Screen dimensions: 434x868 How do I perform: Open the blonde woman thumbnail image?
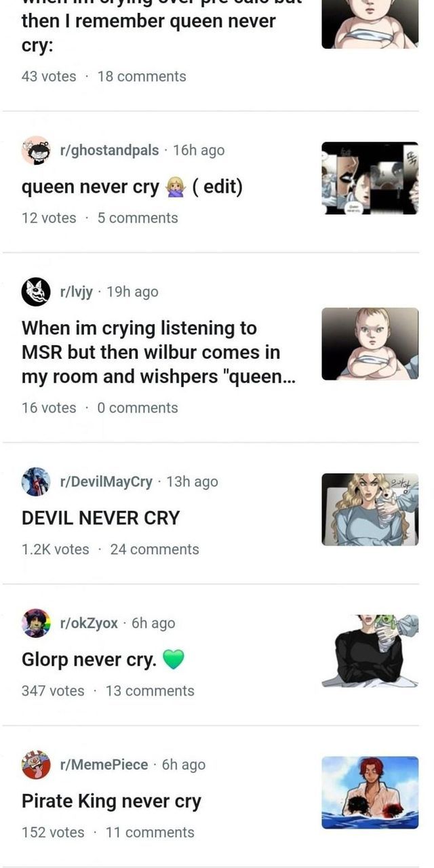(370, 509)
